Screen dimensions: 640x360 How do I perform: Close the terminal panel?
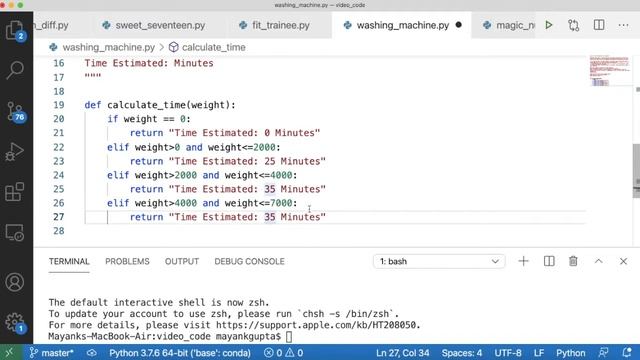click(x=623, y=261)
